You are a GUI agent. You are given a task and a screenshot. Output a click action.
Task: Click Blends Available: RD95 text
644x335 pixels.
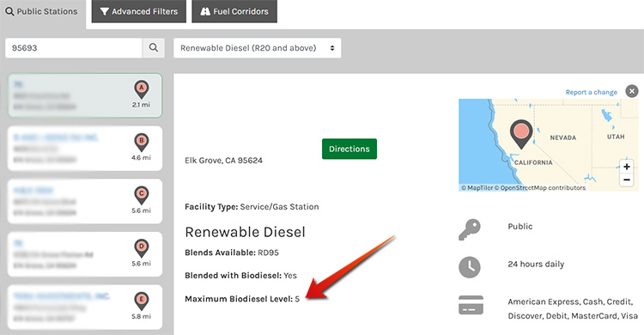click(x=232, y=253)
